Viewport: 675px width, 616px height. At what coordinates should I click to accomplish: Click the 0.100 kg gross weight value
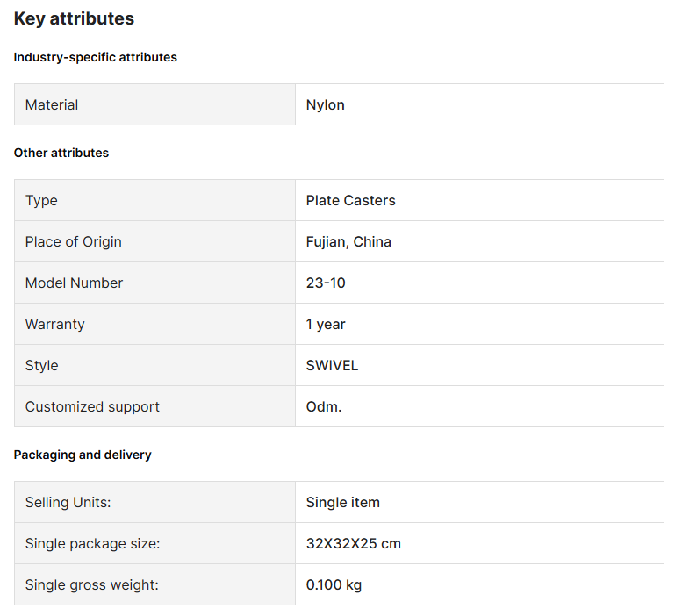click(334, 584)
